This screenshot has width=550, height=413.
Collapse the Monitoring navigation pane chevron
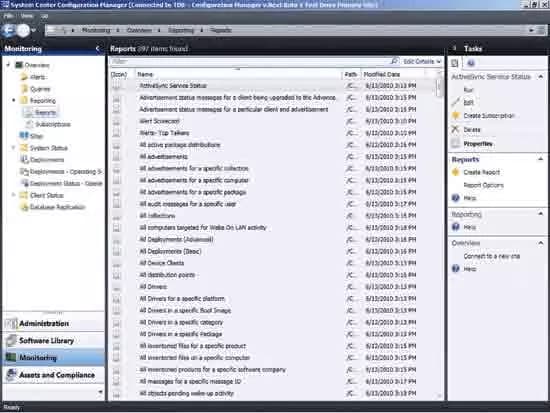click(98, 49)
